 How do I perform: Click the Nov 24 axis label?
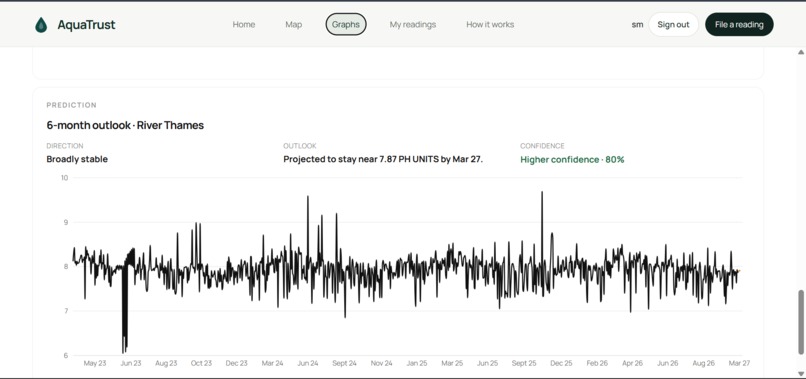click(x=381, y=363)
